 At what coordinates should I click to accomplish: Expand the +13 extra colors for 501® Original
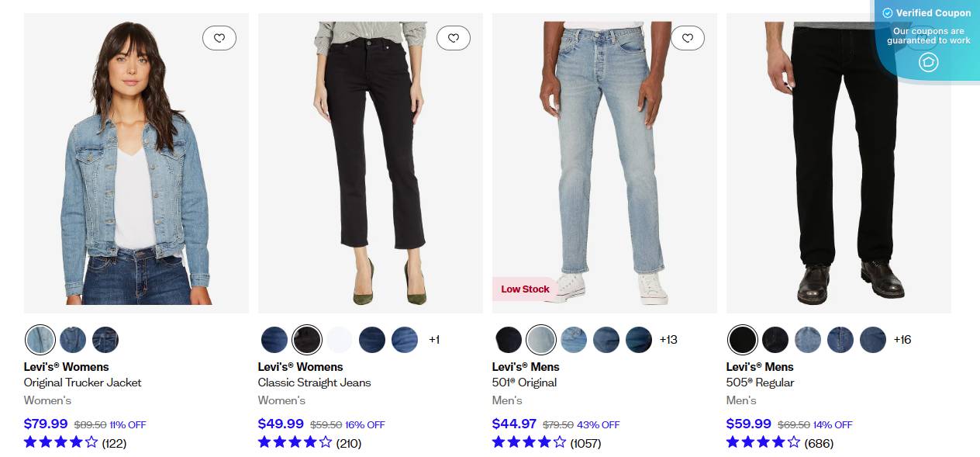668,339
